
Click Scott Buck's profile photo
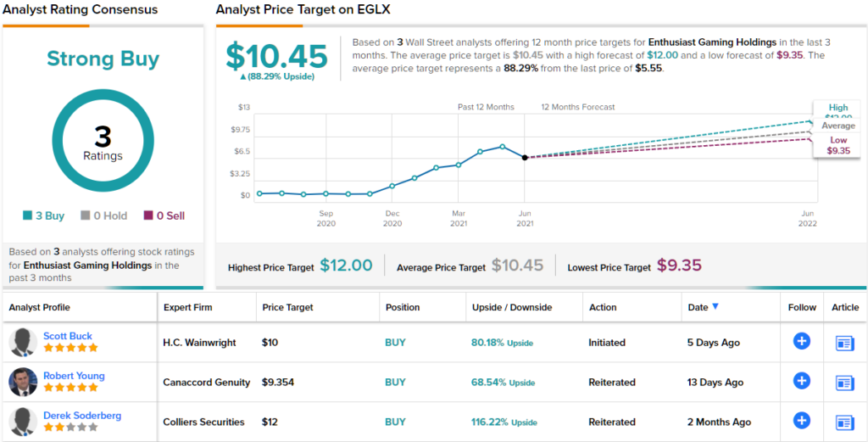(x=22, y=342)
